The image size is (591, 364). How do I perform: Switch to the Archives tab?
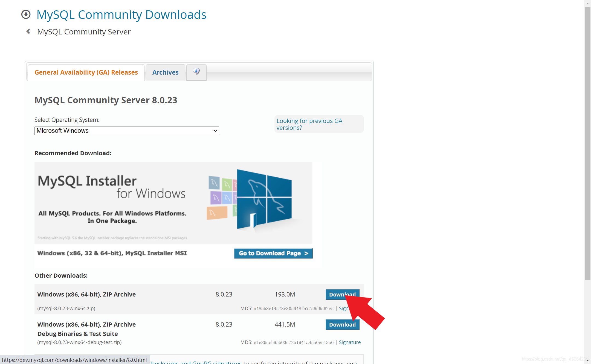(165, 72)
